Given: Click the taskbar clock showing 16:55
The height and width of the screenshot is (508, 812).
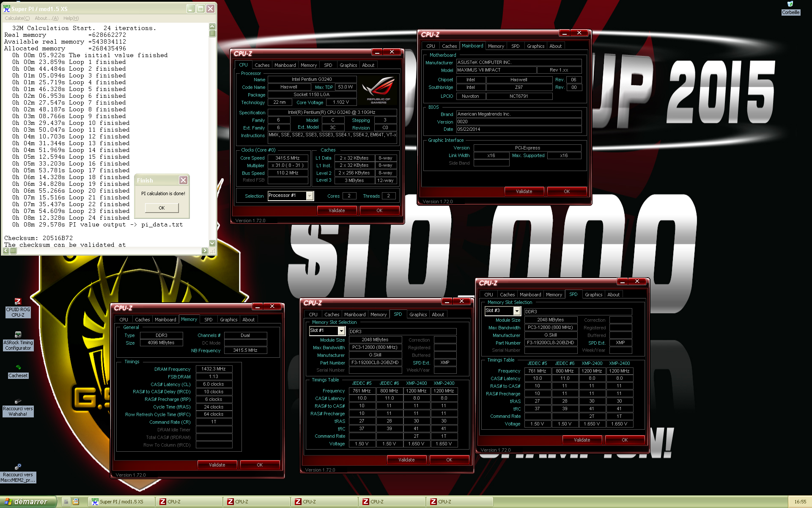Looking at the screenshot, I should point(800,502).
